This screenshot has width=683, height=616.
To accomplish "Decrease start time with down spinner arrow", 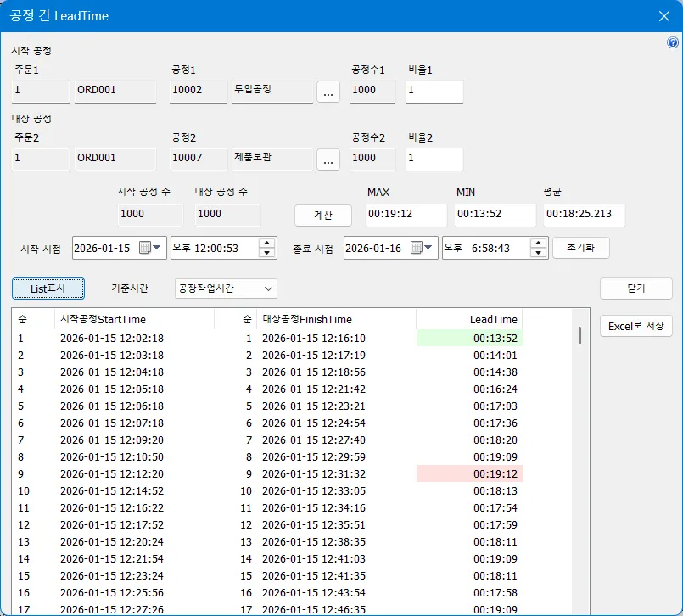I will click(x=267, y=253).
